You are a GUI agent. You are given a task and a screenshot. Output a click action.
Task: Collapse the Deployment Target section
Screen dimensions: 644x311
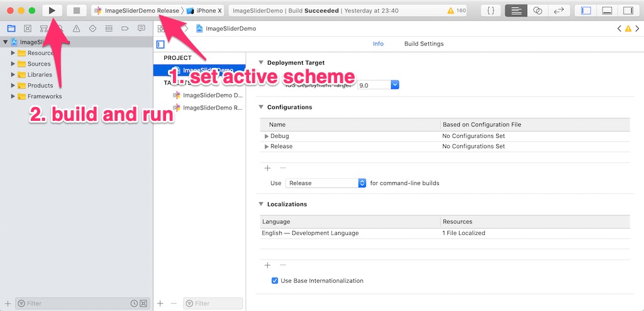[261, 62]
